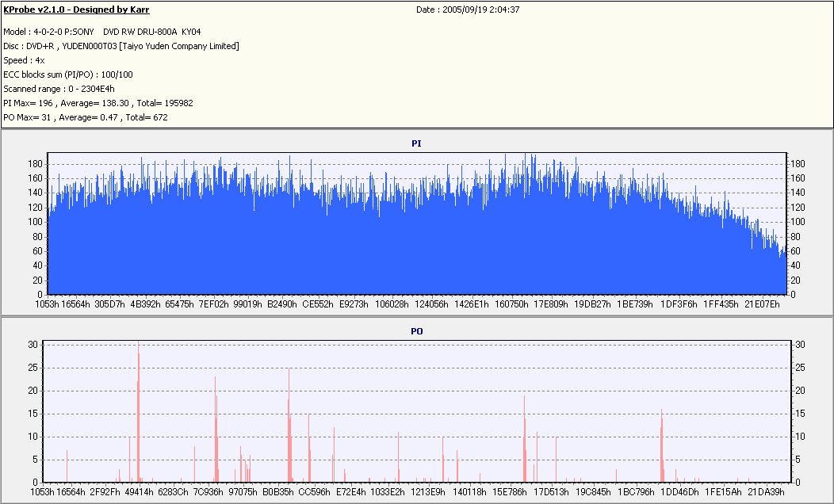834x504 pixels.
Task: Select the 65475h axis label
Action: pyautogui.click(x=179, y=304)
